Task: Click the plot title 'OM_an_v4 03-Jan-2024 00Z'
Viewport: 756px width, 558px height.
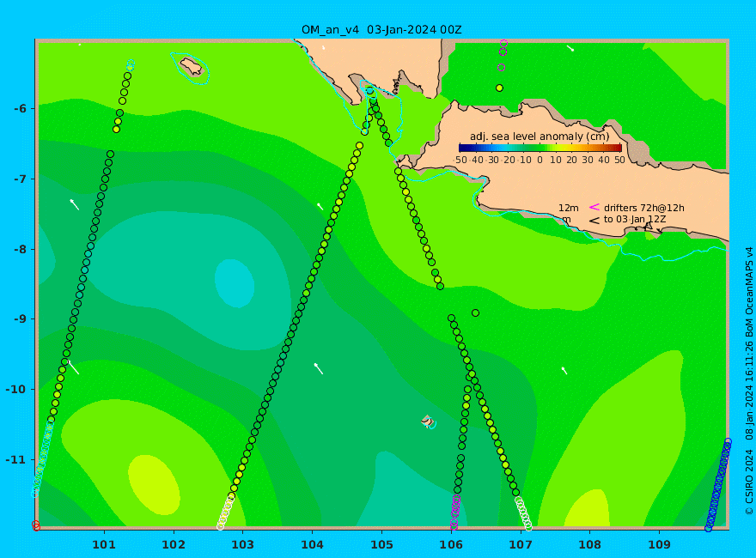Action: (x=381, y=30)
